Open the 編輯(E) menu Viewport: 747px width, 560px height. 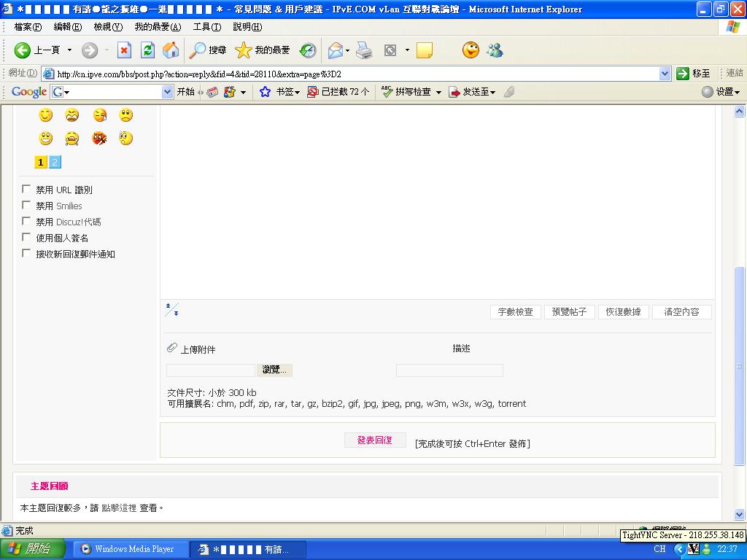(68, 27)
